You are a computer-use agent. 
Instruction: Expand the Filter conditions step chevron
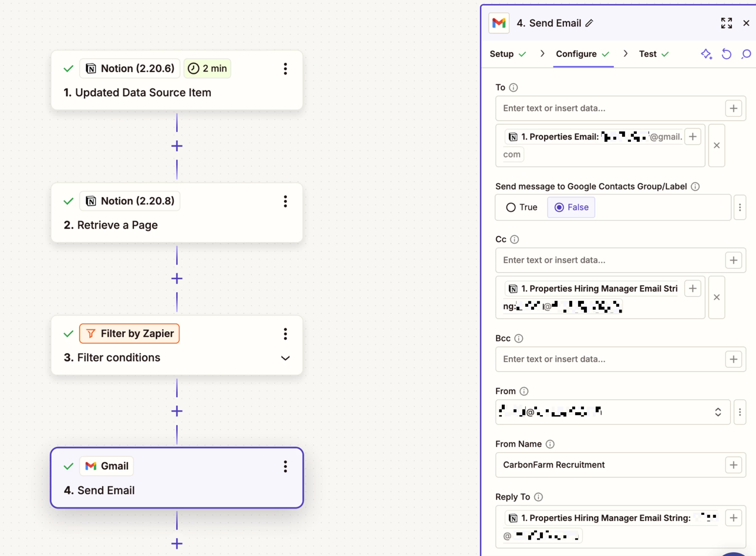point(285,358)
